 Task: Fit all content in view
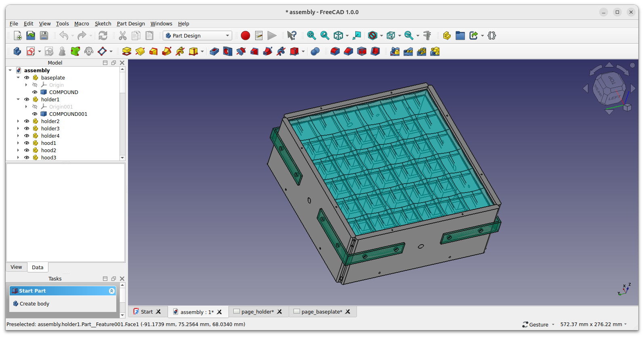pos(311,36)
